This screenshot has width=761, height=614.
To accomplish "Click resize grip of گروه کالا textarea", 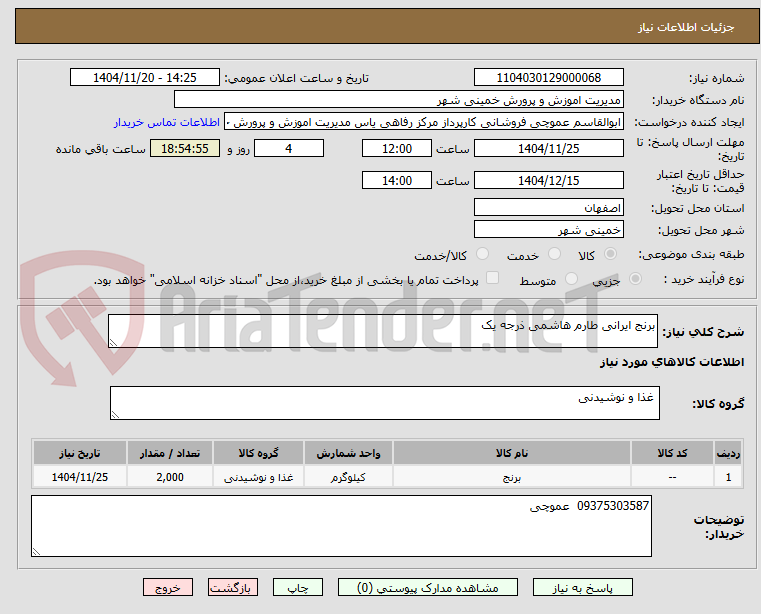I will (115, 415).
